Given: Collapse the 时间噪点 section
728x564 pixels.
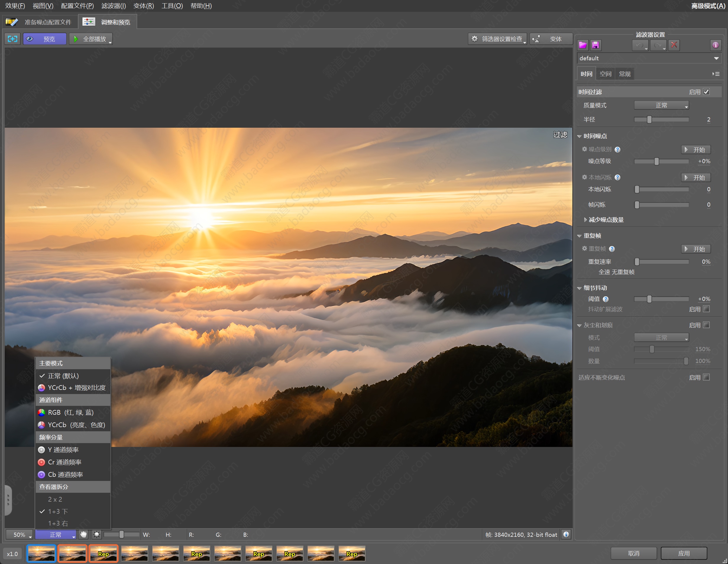Looking at the screenshot, I should (579, 136).
